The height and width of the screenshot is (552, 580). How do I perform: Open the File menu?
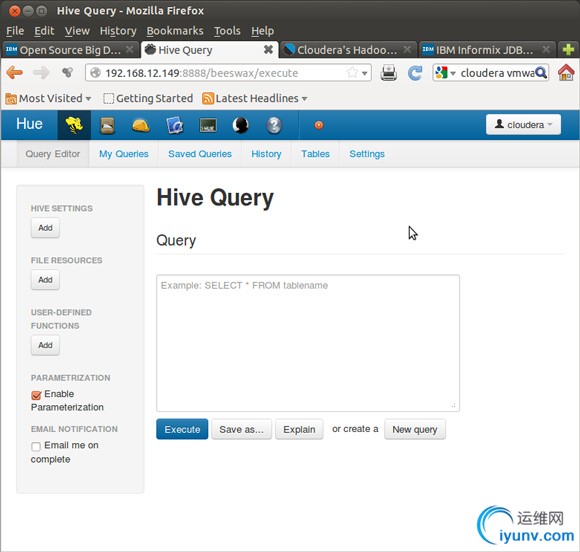[15, 31]
